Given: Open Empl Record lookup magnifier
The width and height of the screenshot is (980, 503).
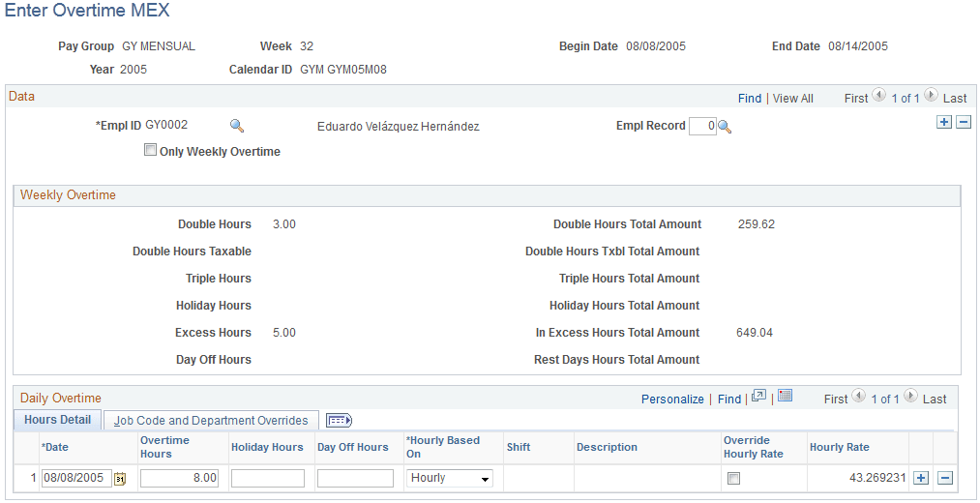Looking at the screenshot, I should coord(725,127).
